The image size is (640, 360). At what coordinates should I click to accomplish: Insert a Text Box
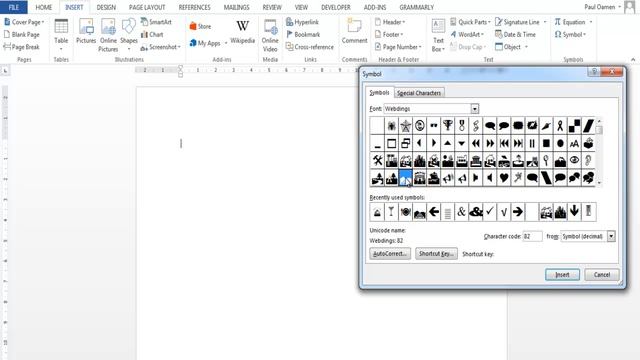tap(438, 36)
